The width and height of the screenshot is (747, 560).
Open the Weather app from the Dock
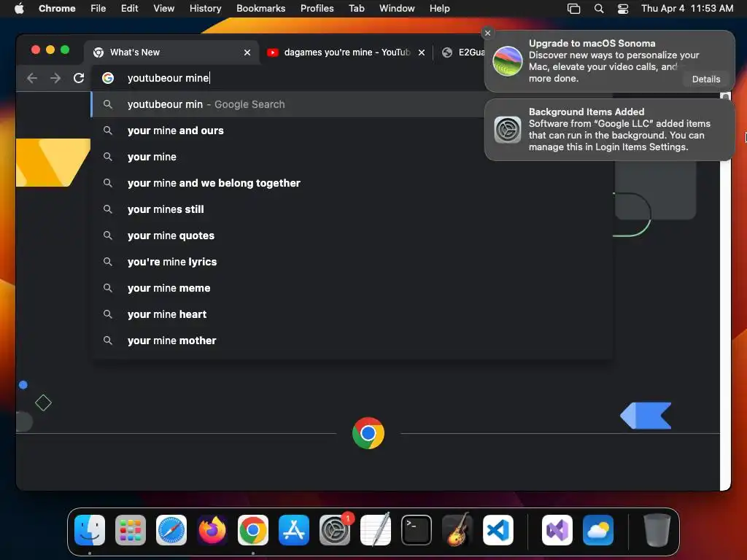598,530
